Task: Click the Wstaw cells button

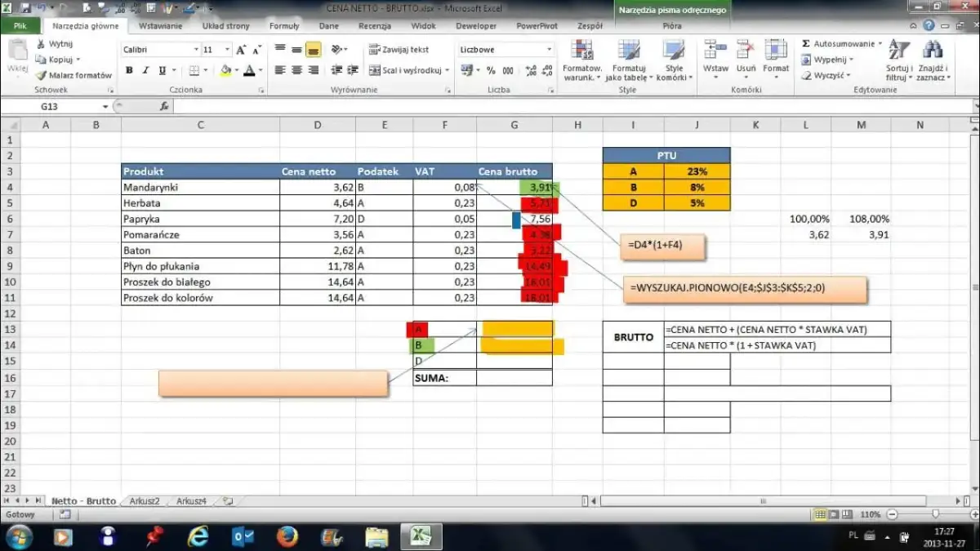Action: pos(715,57)
